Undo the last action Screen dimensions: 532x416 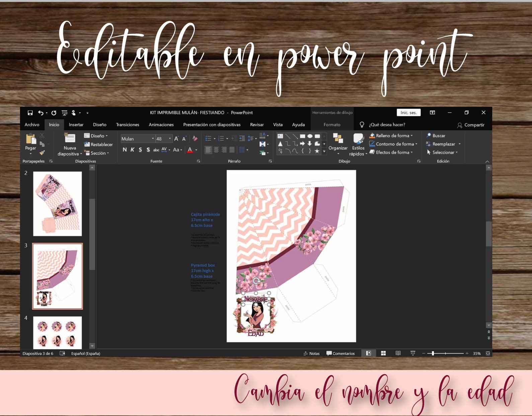(41, 113)
